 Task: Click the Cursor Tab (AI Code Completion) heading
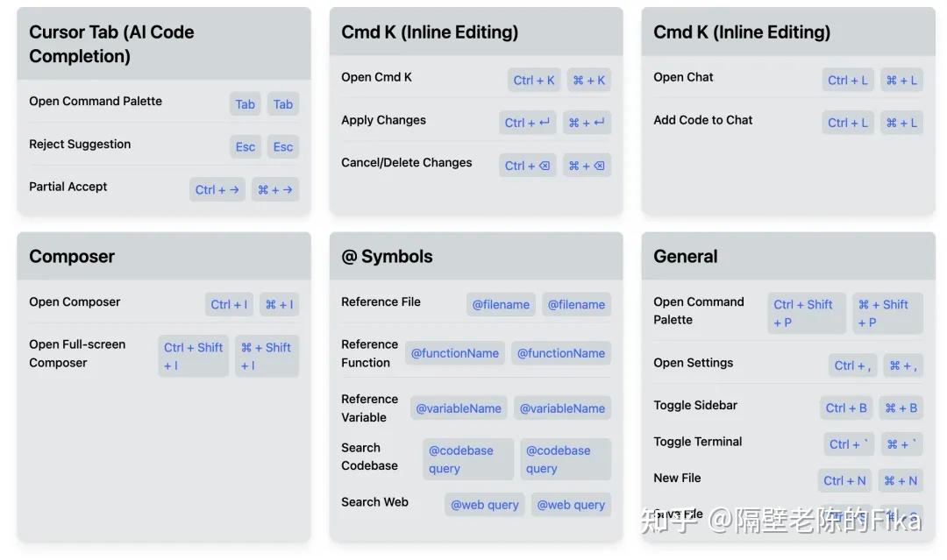[x=111, y=44]
